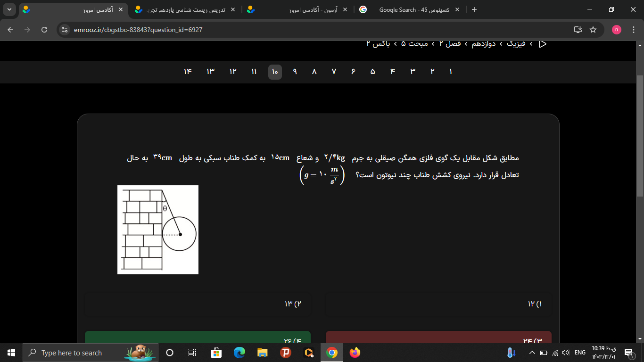
Task: Open the Chrome profile avatar
Action: click(x=617, y=30)
